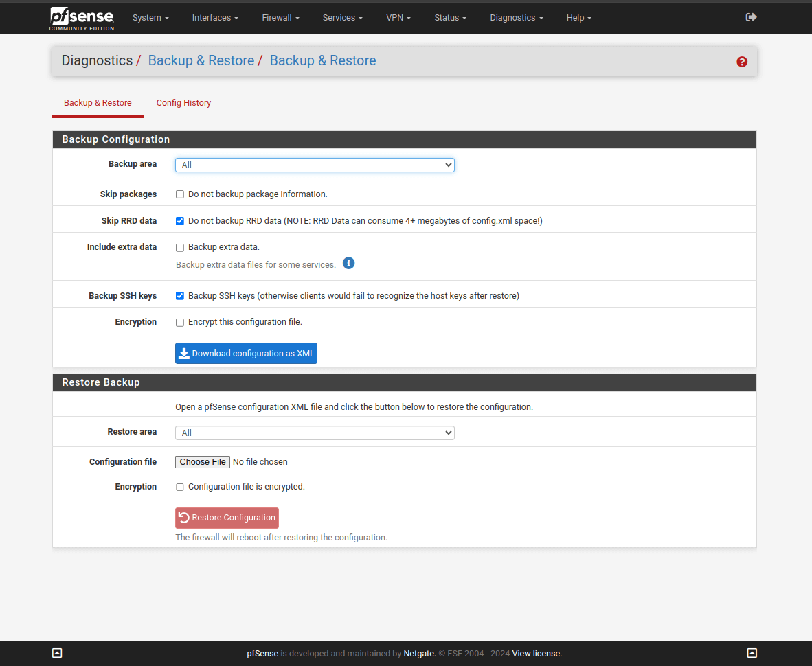
Task: Click the bottom-left footer arrow icon
Action: (58, 653)
